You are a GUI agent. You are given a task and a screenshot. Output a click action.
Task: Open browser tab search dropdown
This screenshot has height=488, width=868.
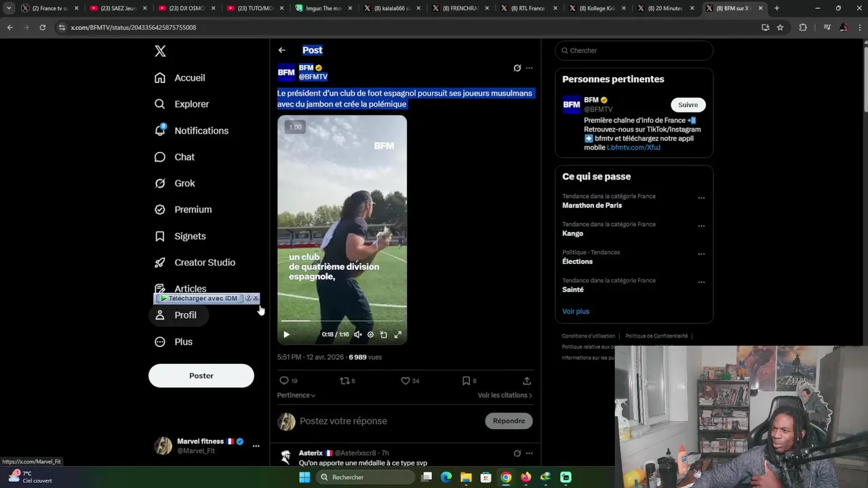point(9,8)
